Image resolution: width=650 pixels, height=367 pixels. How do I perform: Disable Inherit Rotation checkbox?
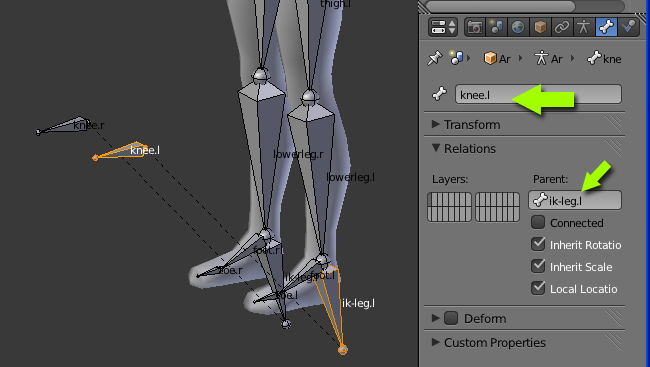click(538, 244)
